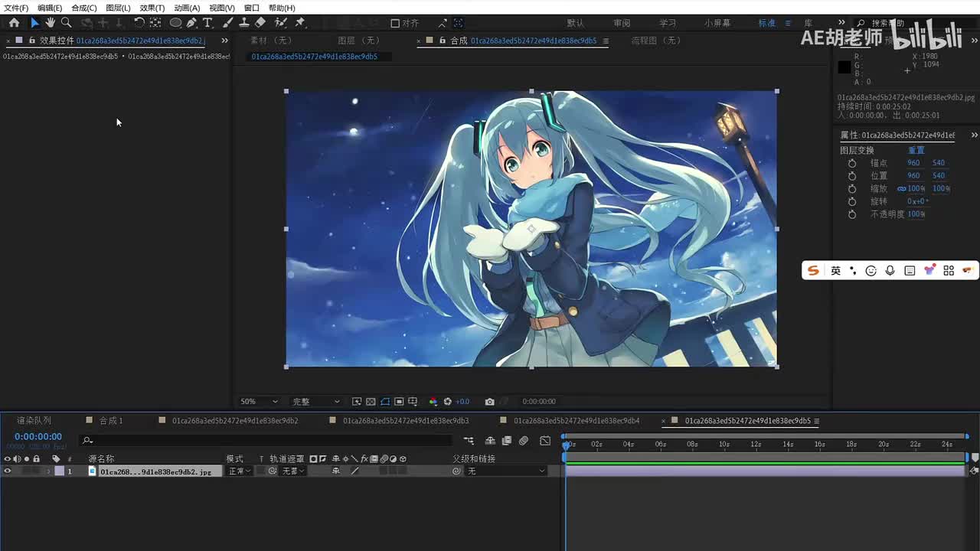Click the motion blur icon in timeline

coord(524,441)
